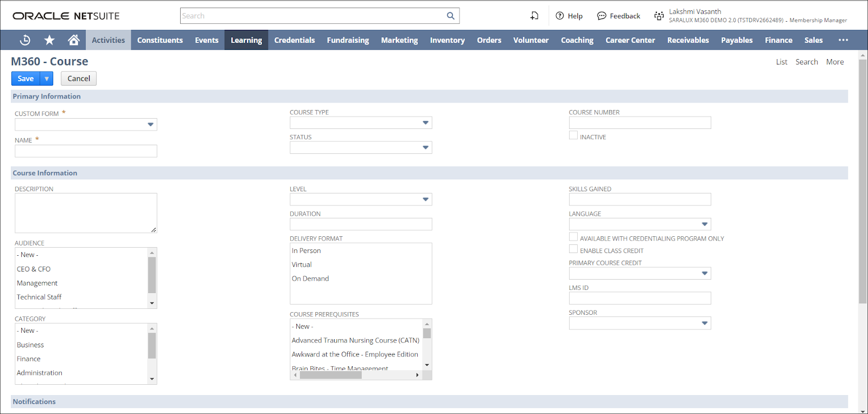868x414 pixels.
Task: Switch to the Fundraising menu tab
Action: click(348, 40)
